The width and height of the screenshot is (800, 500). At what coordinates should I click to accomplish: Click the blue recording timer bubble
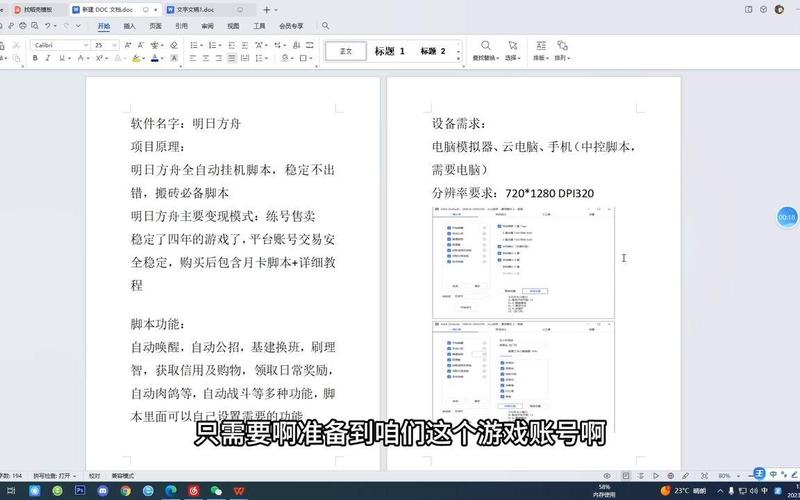tap(786, 217)
